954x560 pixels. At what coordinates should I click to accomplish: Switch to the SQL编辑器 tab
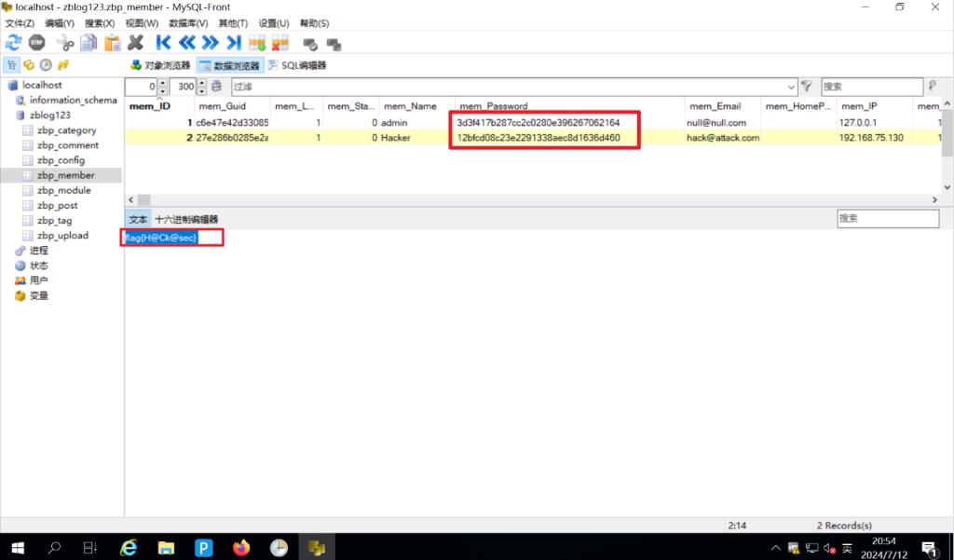point(297,65)
